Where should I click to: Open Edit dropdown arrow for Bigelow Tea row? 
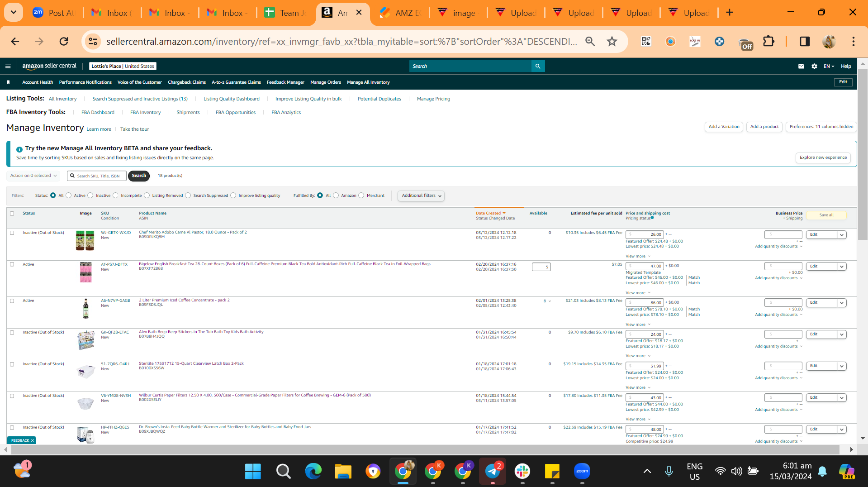tap(842, 267)
